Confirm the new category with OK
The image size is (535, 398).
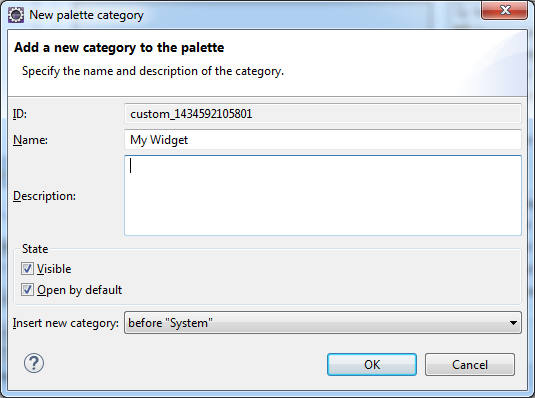[372, 365]
